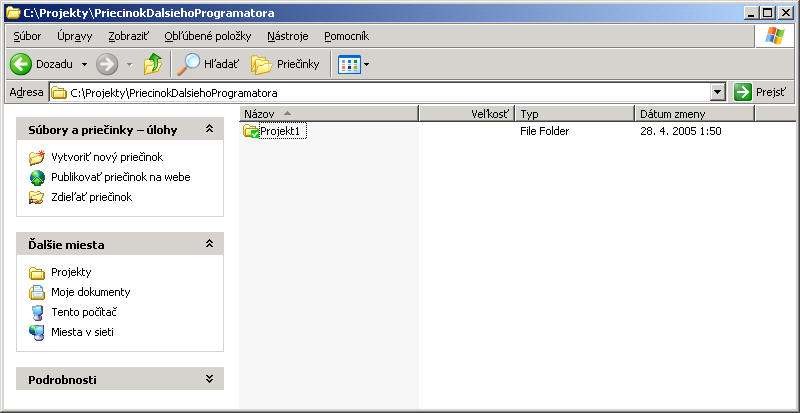
Task: Maximize the Explorer window
Action: [x=767, y=13]
